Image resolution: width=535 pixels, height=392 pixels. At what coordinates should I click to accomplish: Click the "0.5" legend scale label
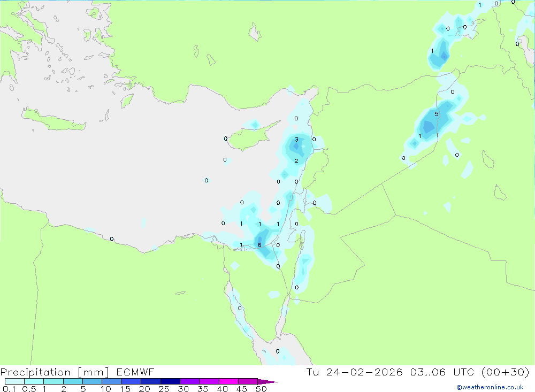tap(29, 389)
